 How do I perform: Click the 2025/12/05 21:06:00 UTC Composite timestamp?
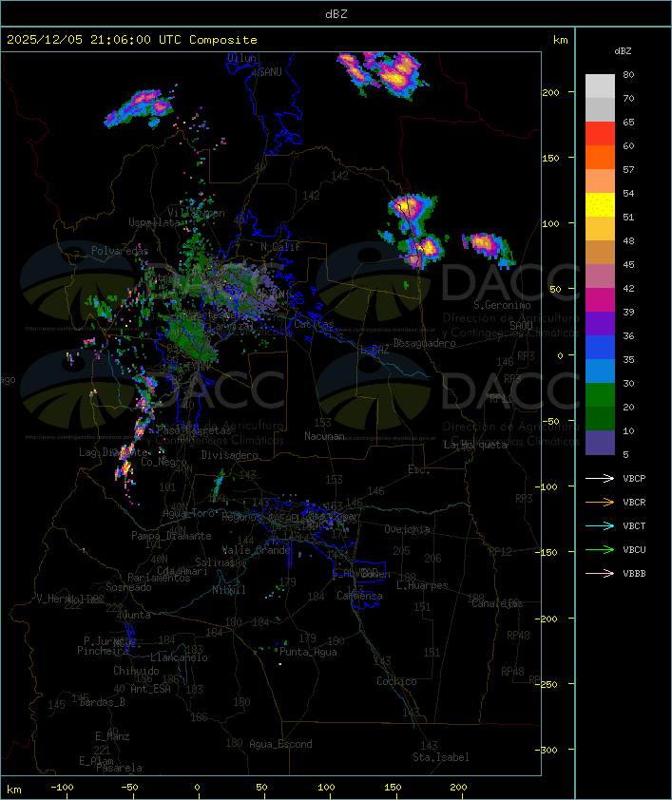coord(132,40)
